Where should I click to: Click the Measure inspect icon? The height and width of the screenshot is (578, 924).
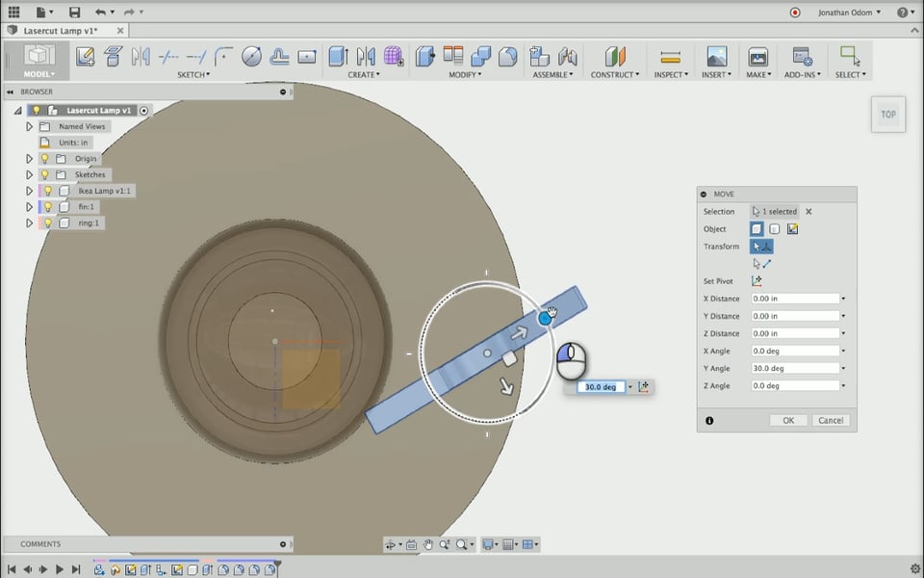[x=671, y=57]
